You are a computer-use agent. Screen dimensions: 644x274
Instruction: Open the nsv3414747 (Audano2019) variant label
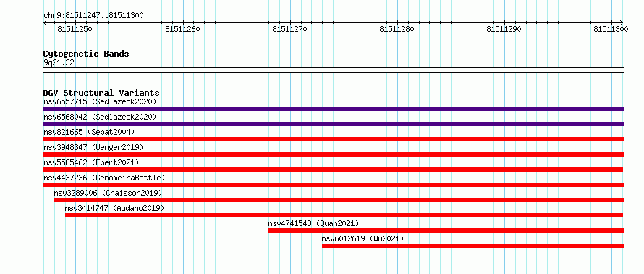point(114,208)
